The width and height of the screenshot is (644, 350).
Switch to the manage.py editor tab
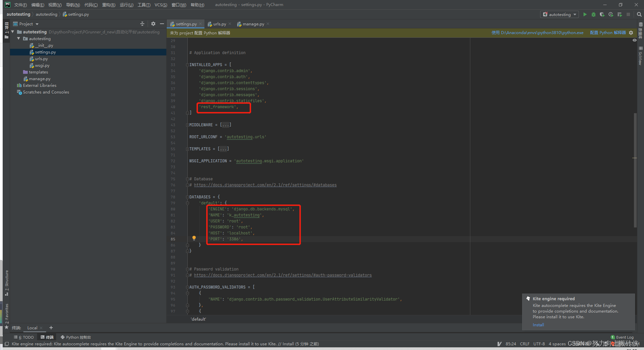(x=253, y=24)
